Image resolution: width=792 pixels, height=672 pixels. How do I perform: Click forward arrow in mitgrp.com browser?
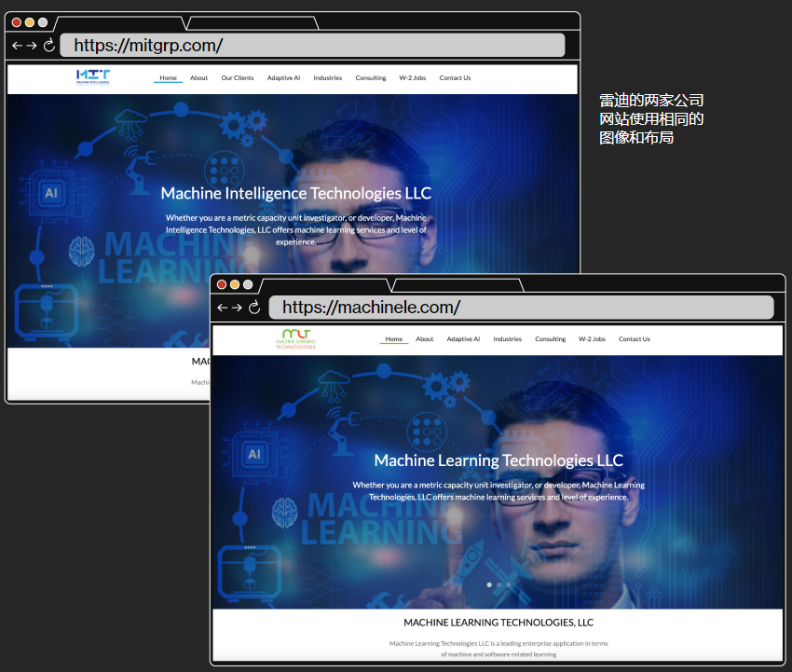tap(32, 46)
